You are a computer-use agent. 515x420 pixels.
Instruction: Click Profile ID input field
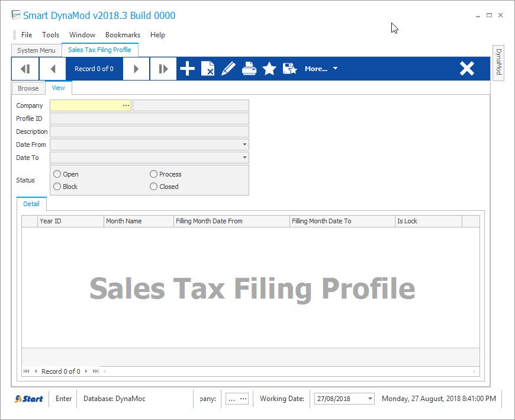click(x=149, y=118)
